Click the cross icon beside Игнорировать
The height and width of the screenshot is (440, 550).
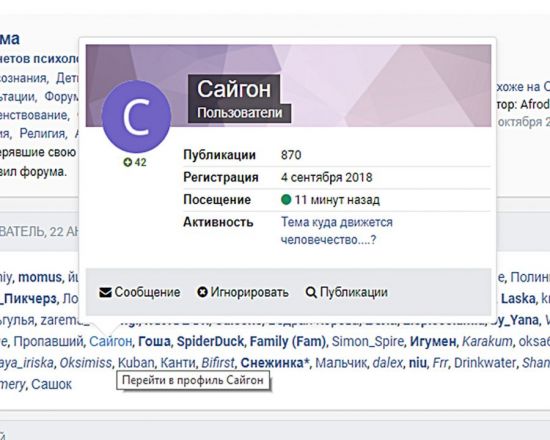202,292
